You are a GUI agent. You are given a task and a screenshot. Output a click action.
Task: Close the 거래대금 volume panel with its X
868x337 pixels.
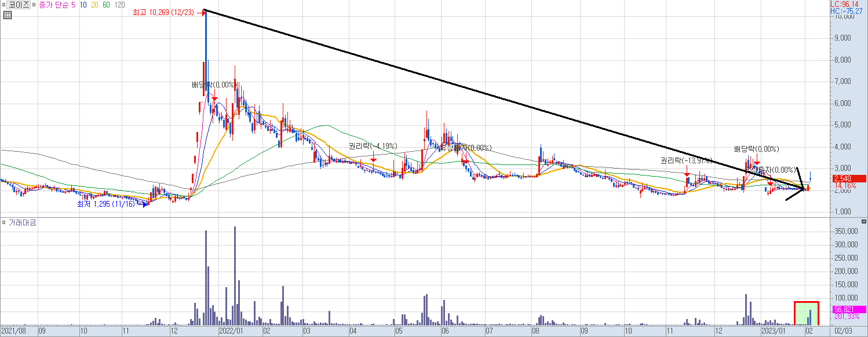click(x=863, y=222)
